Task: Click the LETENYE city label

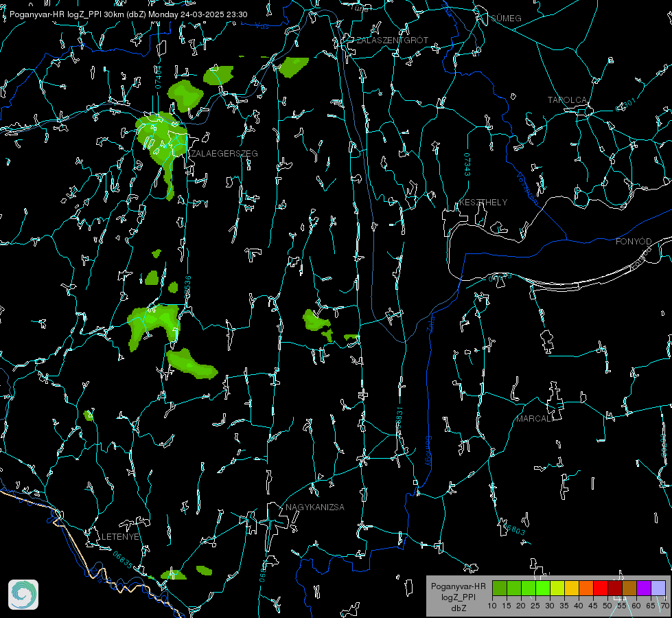Action: pos(120,536)
